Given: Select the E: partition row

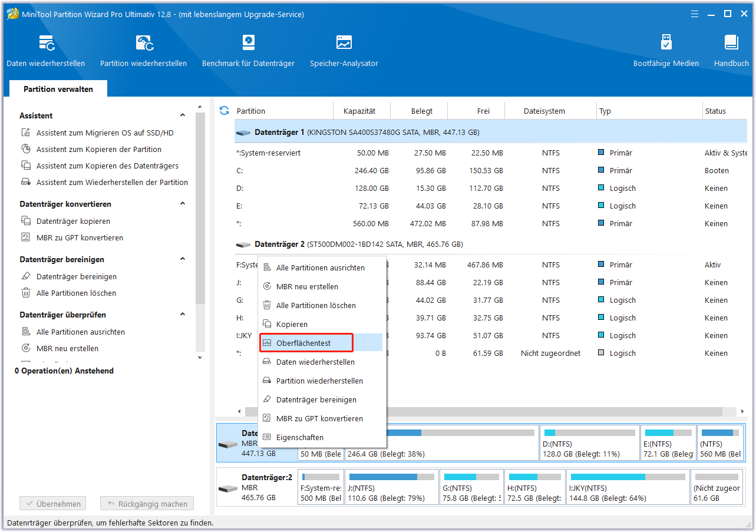Looking at the screenshot, I should pos(490,206).
